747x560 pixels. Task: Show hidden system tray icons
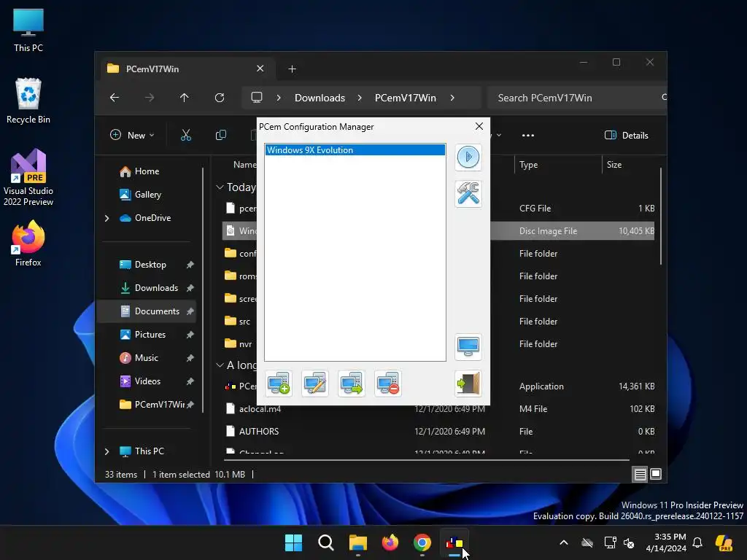(564, 542)
